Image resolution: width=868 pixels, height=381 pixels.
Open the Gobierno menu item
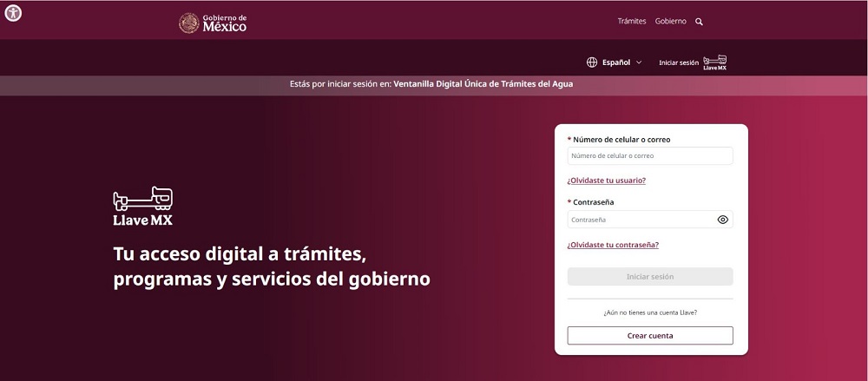[670, 22]
